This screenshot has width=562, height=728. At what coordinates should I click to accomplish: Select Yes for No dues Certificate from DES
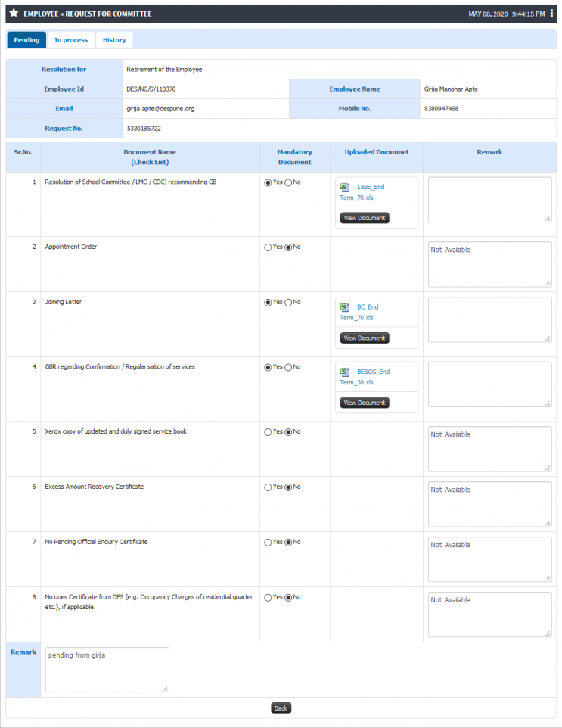[x=268, y=598]
